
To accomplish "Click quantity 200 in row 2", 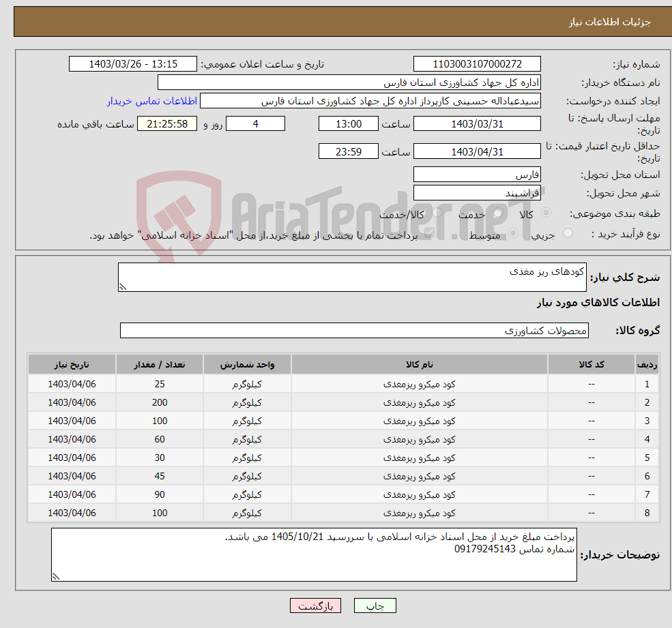I will click(x=160, y=403).
